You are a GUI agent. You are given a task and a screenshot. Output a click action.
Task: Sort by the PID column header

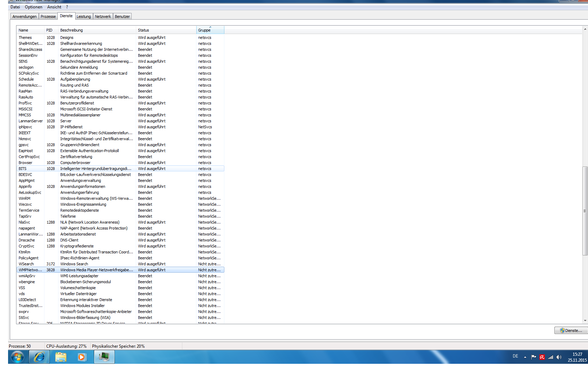[x=51, y=30]
